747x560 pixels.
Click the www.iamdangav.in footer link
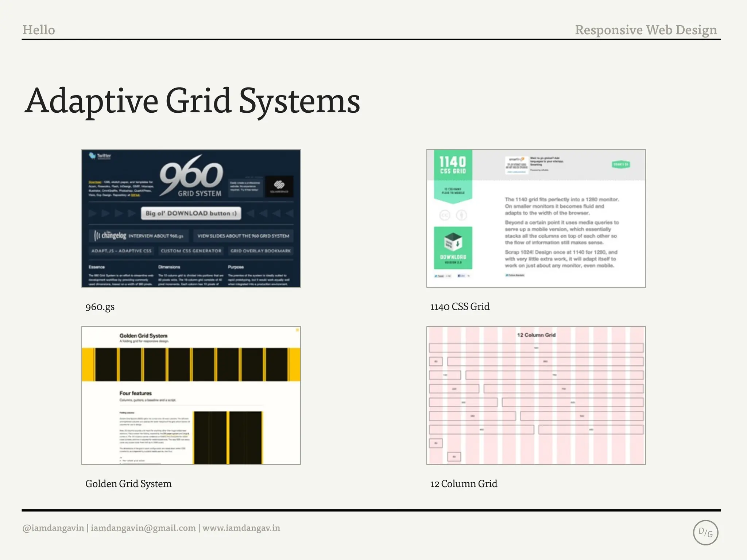pos(241,528)
